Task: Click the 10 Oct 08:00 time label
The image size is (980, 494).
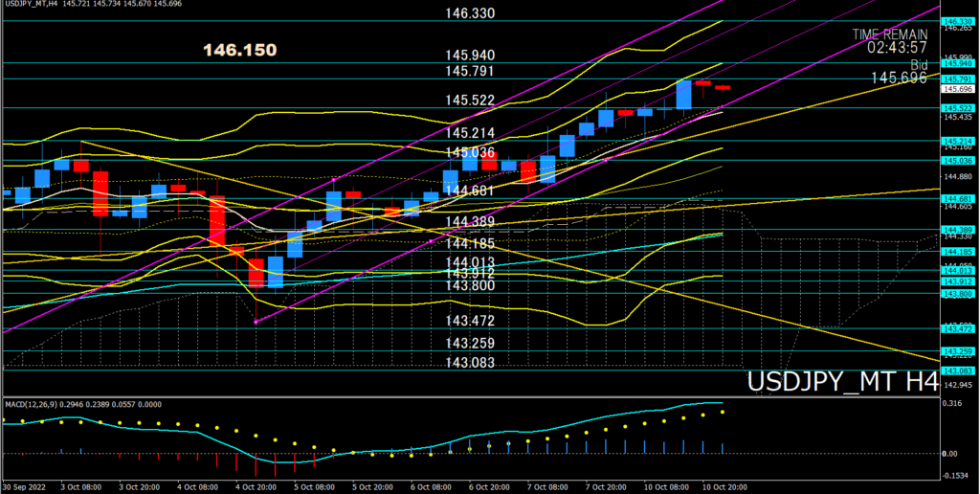Action: (668, 486)
